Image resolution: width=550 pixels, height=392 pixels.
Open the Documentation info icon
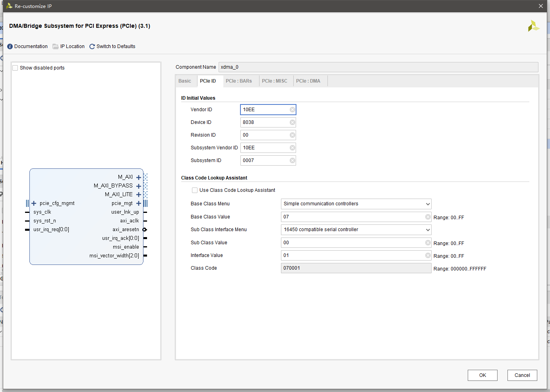click(x=10, y=46)
